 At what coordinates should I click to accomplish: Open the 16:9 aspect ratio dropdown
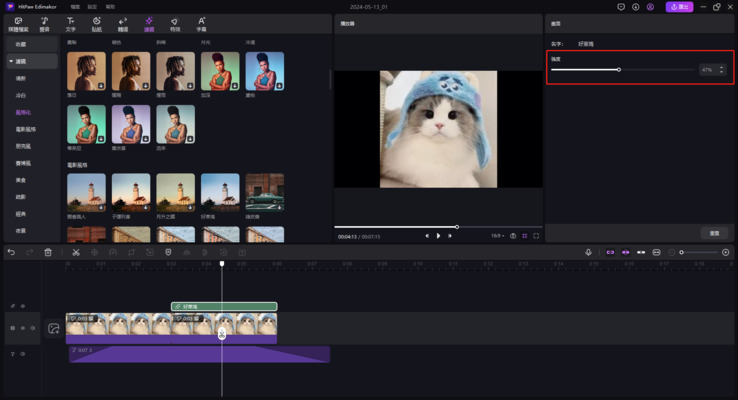point(497,236)
